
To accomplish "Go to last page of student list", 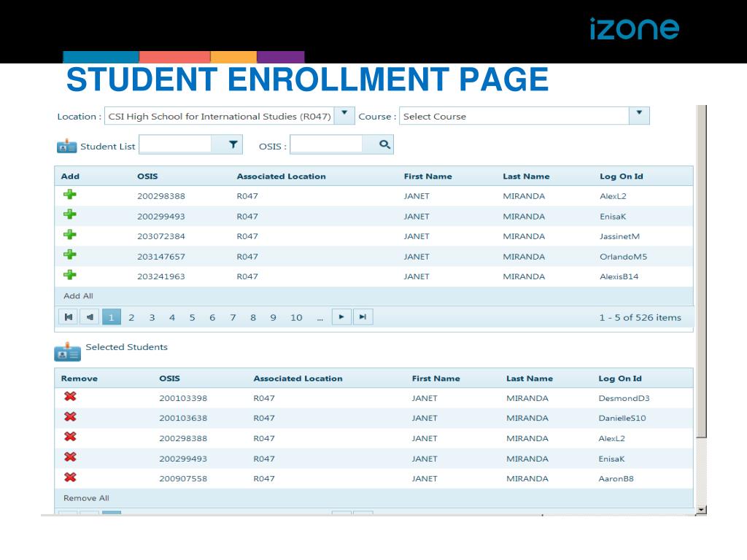I will point(363,317).
